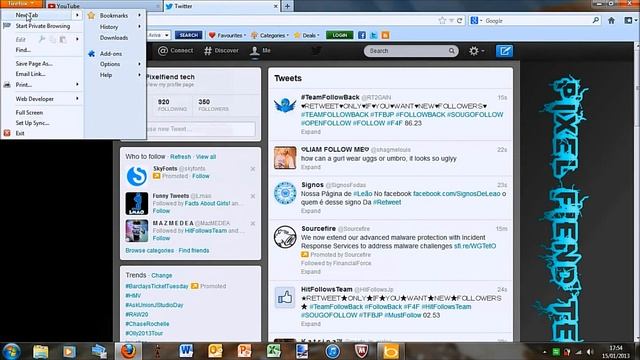Click the Facebook icon in toolbar

[362, 35]
